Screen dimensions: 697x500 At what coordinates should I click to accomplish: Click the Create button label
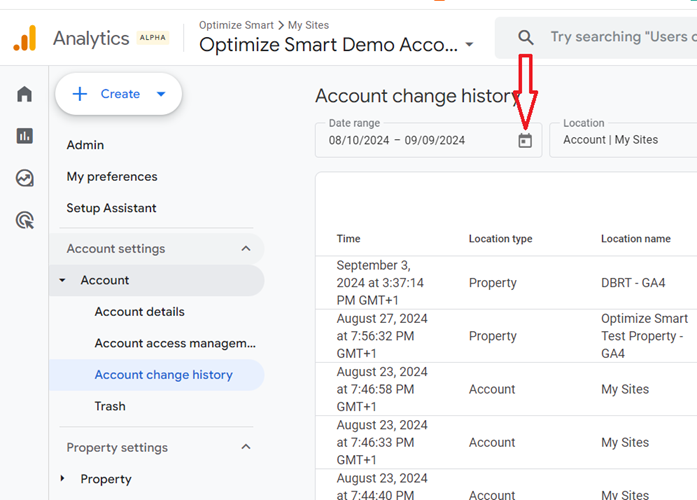coord(120,94)
